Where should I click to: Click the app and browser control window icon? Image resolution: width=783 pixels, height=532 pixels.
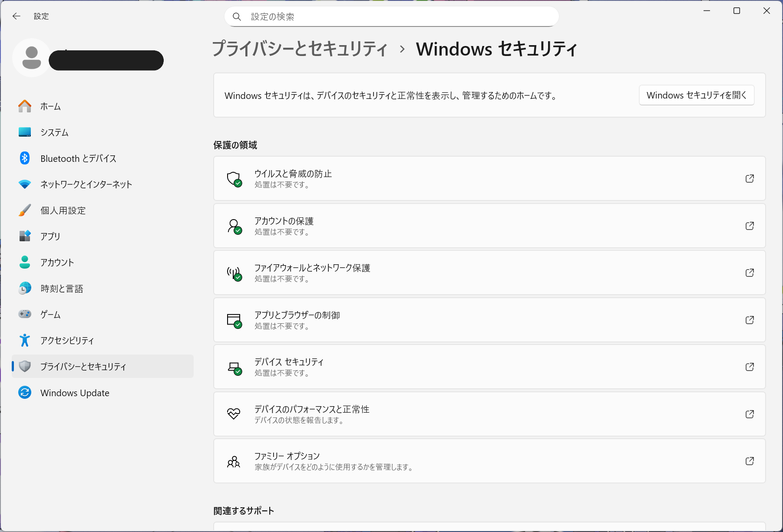(234, 320)
